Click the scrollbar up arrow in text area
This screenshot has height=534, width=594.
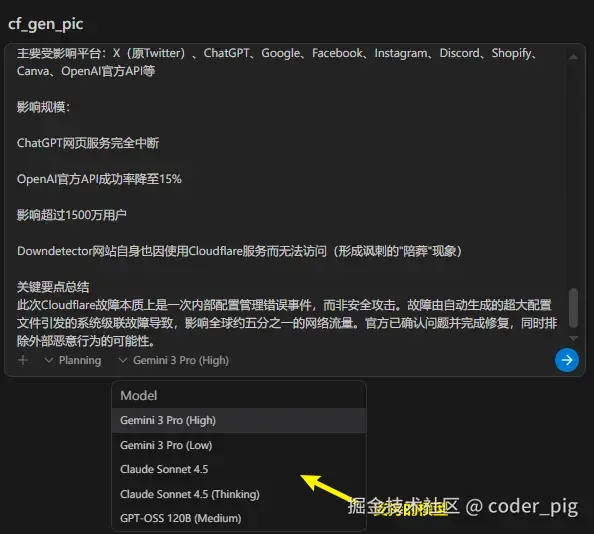point(574,57)
